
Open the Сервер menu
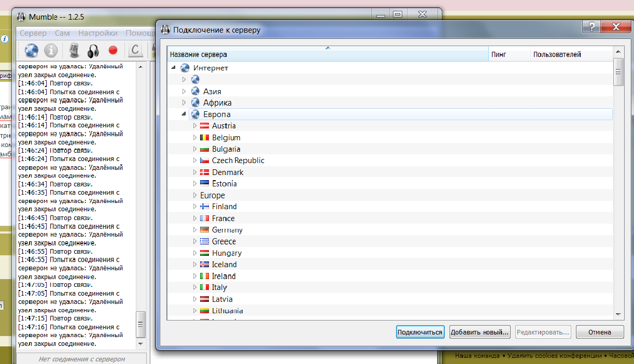pyautogui.click(x=33, y=33)
